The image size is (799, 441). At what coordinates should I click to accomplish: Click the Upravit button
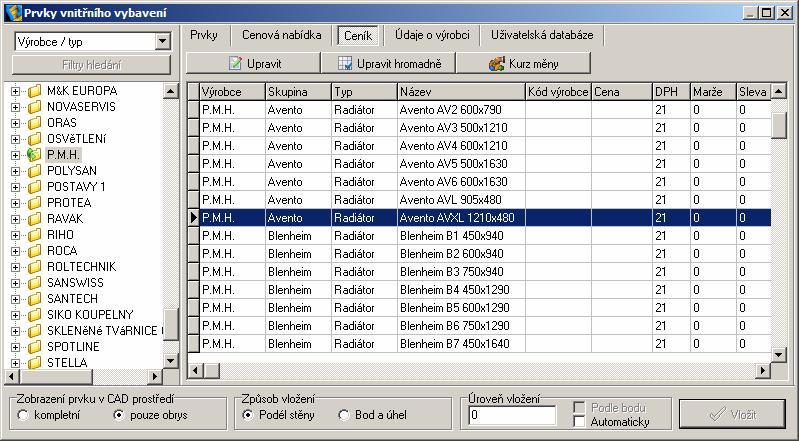[x=254, y=64]
